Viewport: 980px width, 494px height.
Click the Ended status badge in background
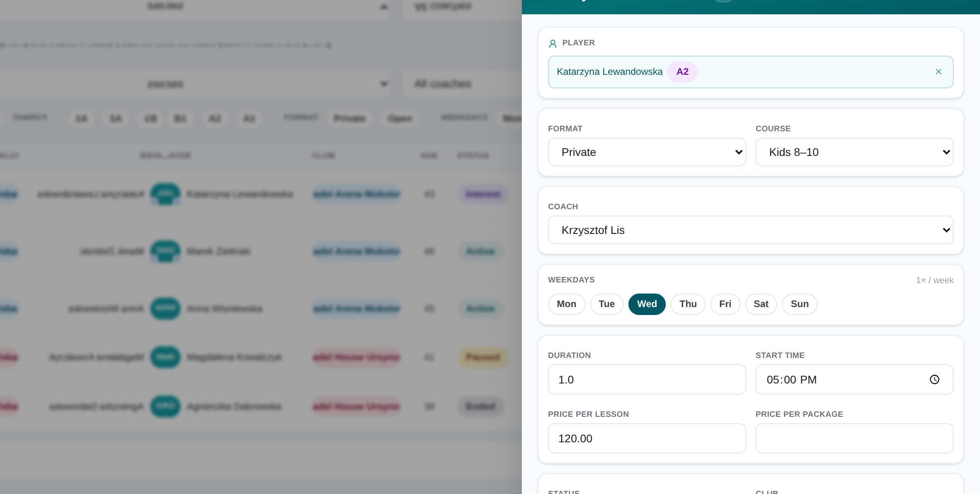pyautogui.click(x=480, y=406)
